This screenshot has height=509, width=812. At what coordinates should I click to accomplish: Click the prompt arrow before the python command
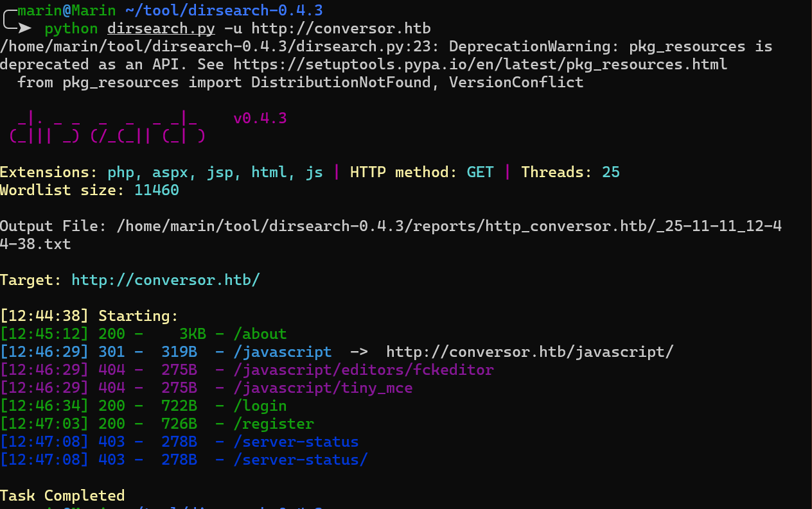click(x=24, y=28)
